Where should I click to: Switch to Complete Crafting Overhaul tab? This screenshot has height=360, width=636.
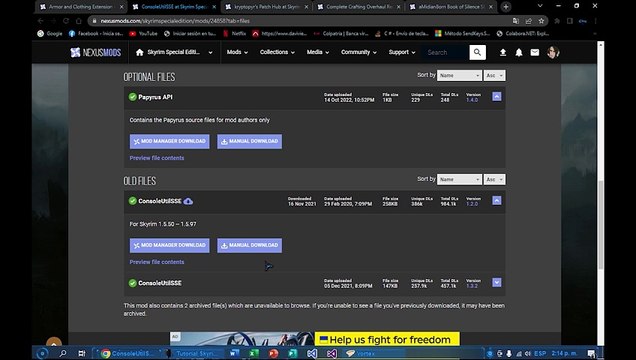[359, 6]
